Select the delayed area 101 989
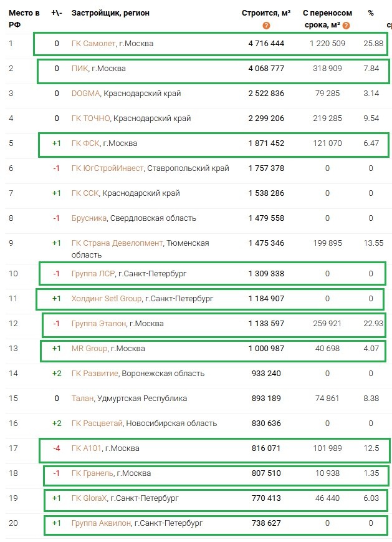This screenshot has width=392, height=542. tap(327, 448)
